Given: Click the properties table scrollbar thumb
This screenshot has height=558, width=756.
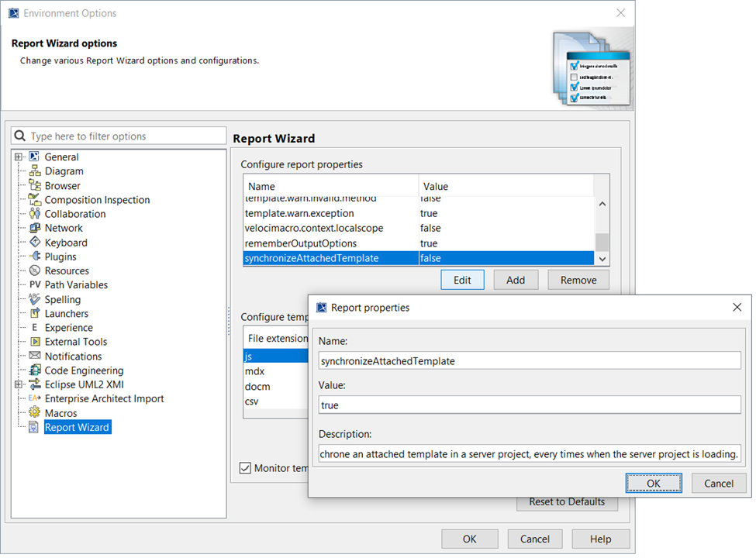Looking at the screenshot, I should [602, 243].
